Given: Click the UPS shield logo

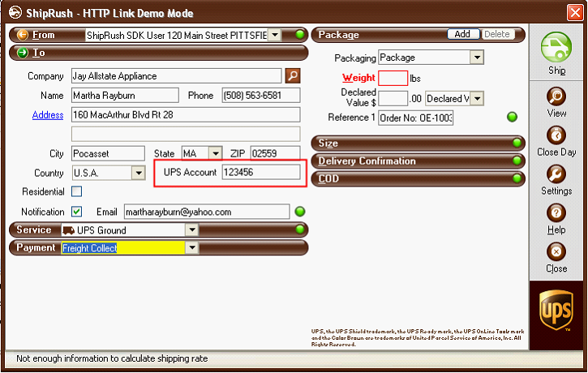Looking at the screenshot, I should [556, 310].
